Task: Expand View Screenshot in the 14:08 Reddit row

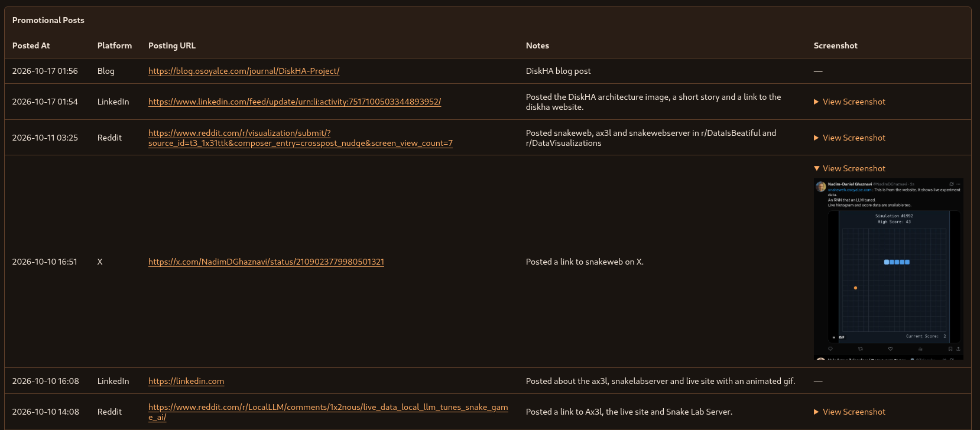Action: [x=849, y=412]
